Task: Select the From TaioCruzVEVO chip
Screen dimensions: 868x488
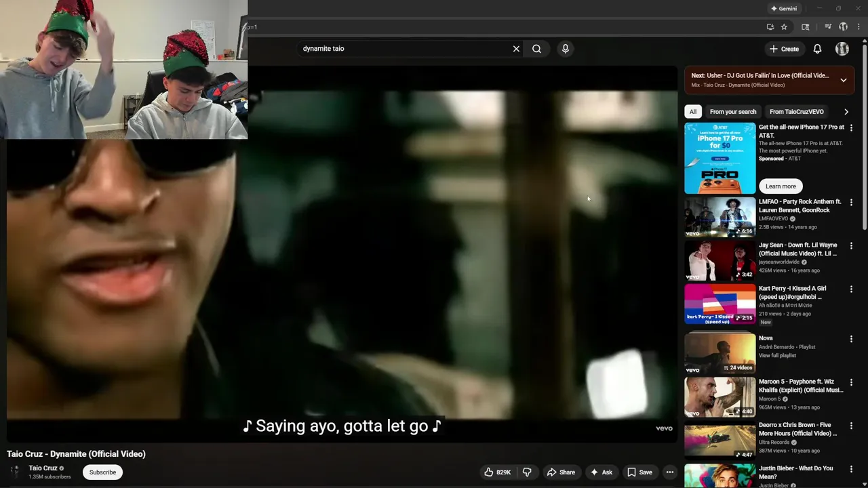Action: click(x=797, y=112)
